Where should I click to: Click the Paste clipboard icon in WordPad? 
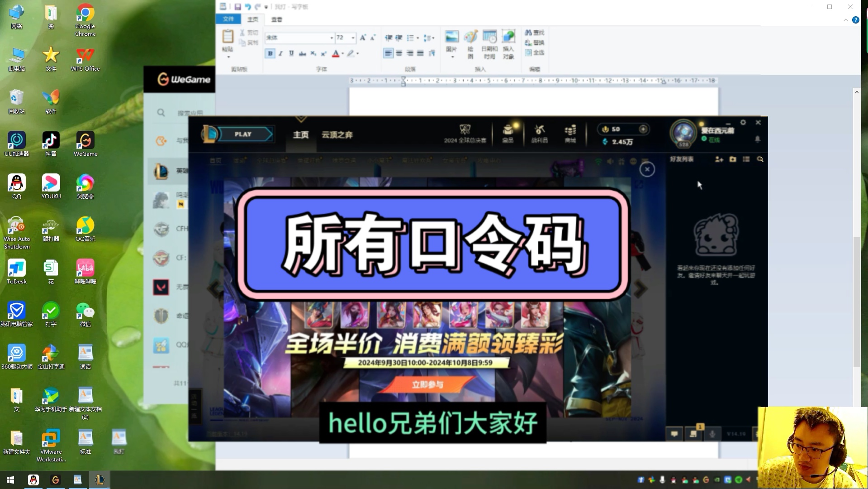tap(228, 36)
